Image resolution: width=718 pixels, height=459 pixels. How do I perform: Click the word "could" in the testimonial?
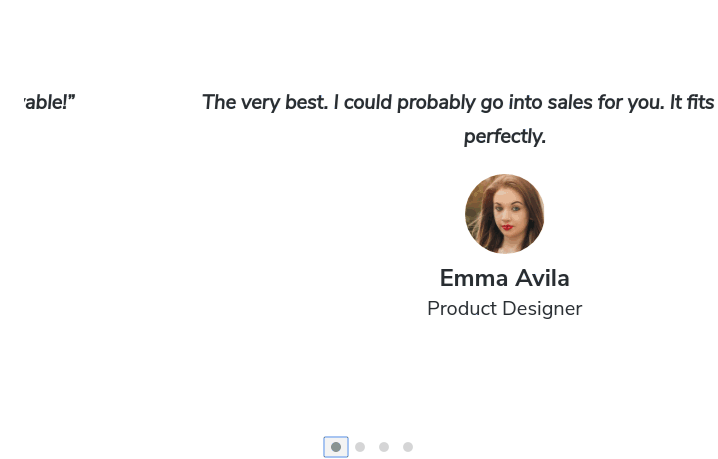tap(368, 102)
